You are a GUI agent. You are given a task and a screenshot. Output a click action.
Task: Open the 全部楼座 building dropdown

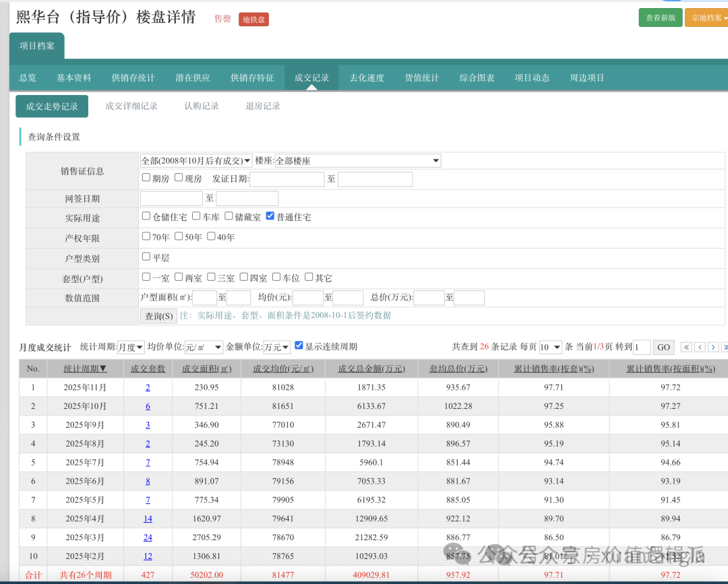click(357, 161)
